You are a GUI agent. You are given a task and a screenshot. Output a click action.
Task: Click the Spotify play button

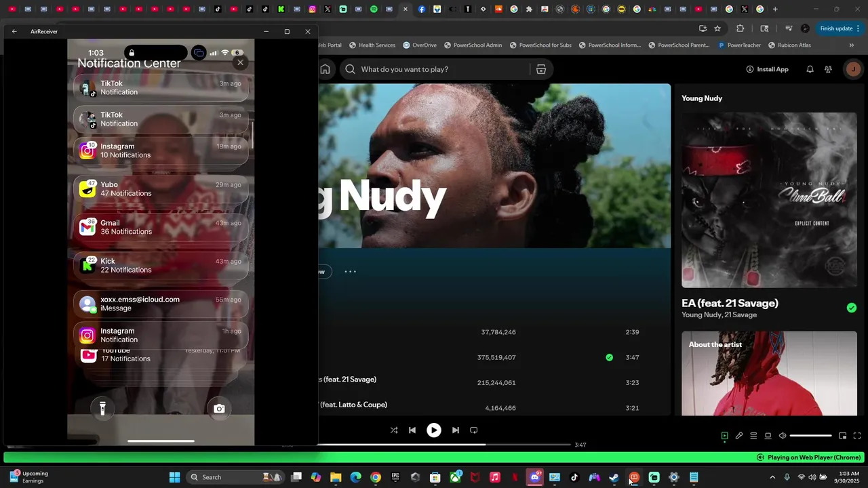(434, 430)
